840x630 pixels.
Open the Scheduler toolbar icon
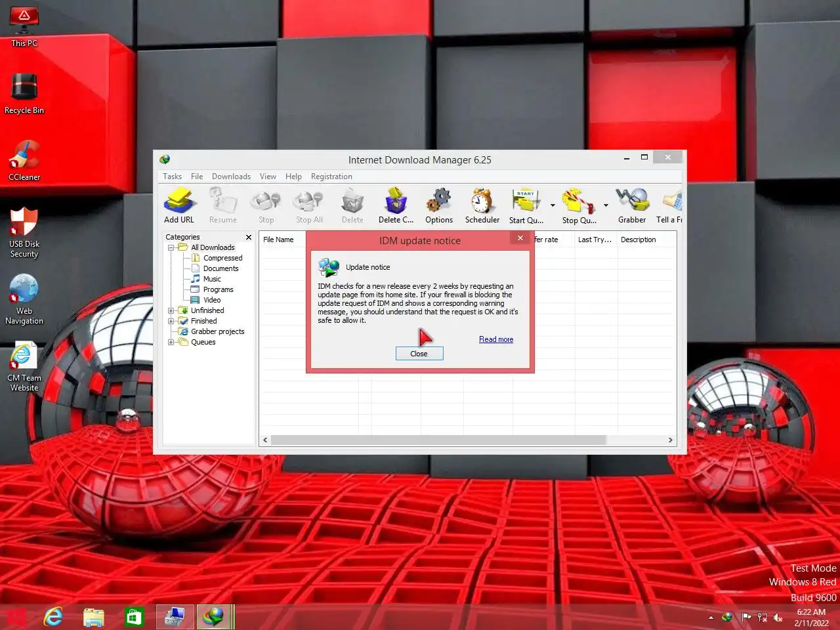(482, 205)
